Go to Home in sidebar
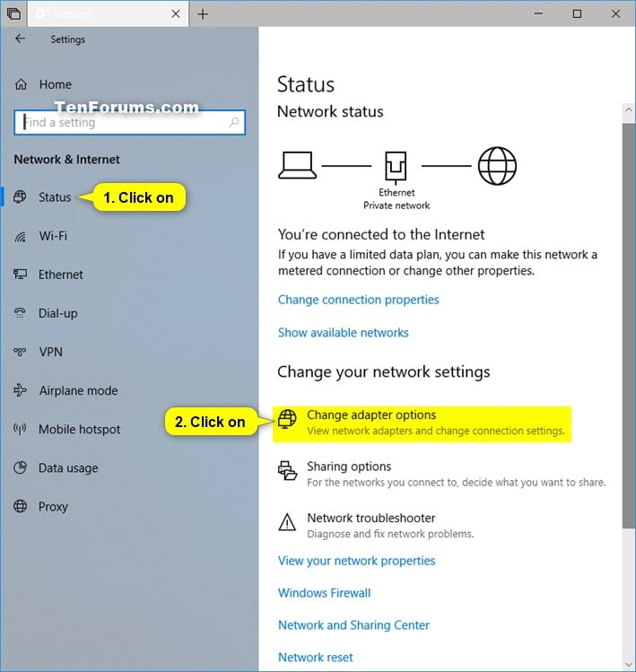The height and width of the screenshot is (672, 636). (56, 84)
